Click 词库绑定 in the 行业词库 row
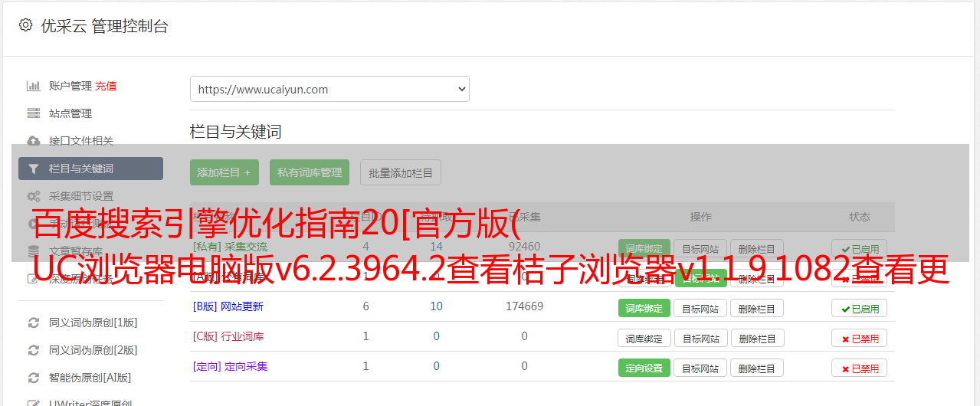 click(644, 338)
